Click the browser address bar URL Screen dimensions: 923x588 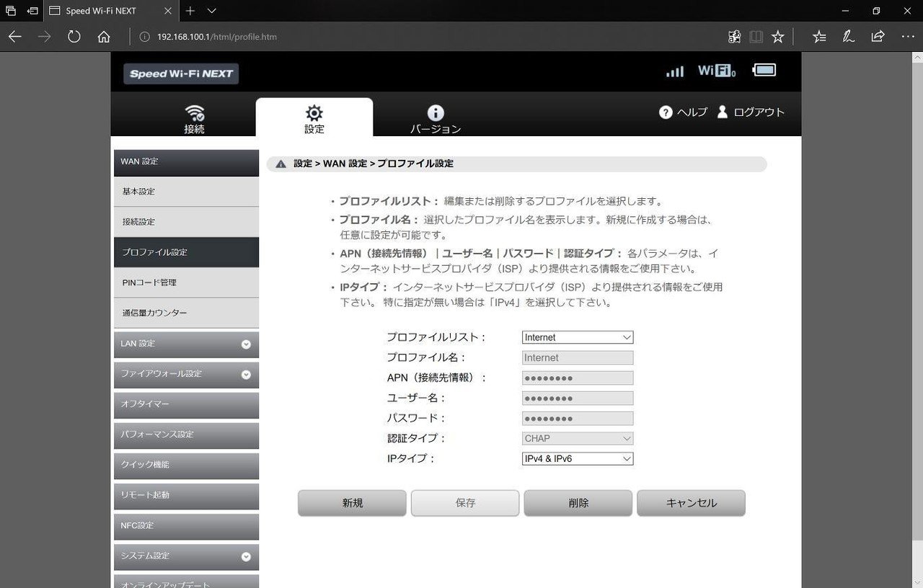tap(217, 37)
